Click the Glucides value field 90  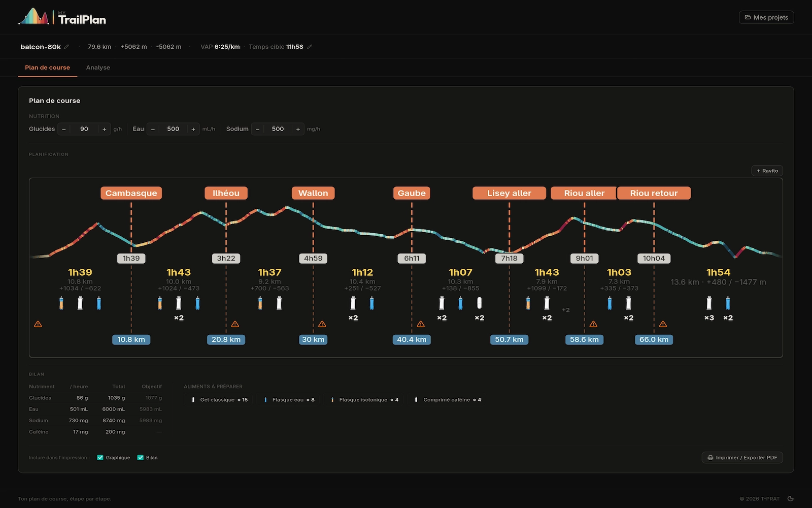pyautogui.click(x=84, y=129)
